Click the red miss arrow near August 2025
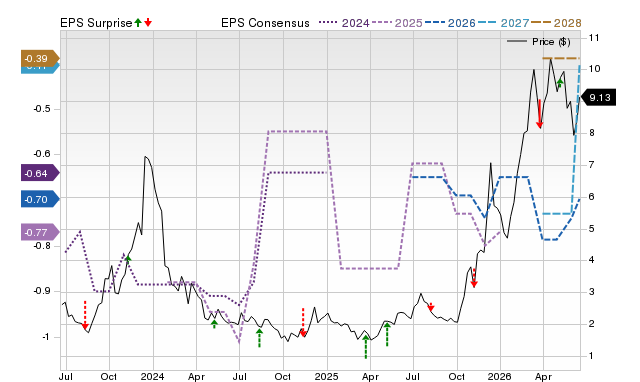Screen dimensions: 640x382 [431, 306]
